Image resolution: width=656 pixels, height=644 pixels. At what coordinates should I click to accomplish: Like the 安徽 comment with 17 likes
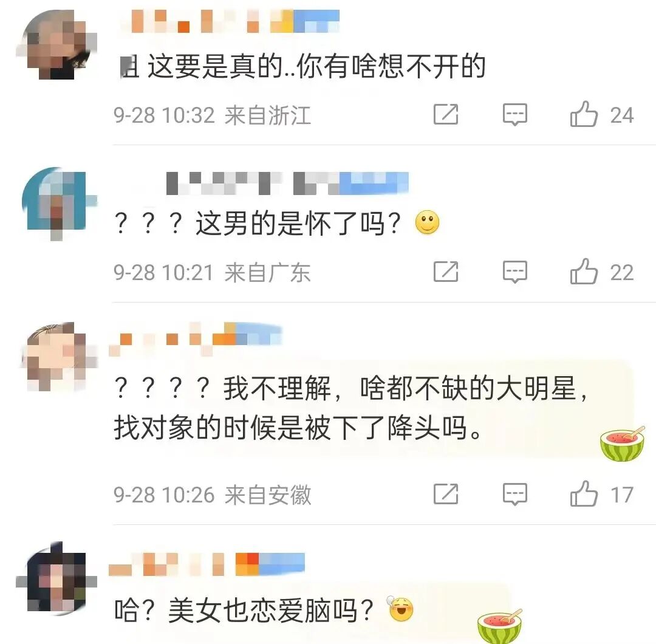click(584, 494)
